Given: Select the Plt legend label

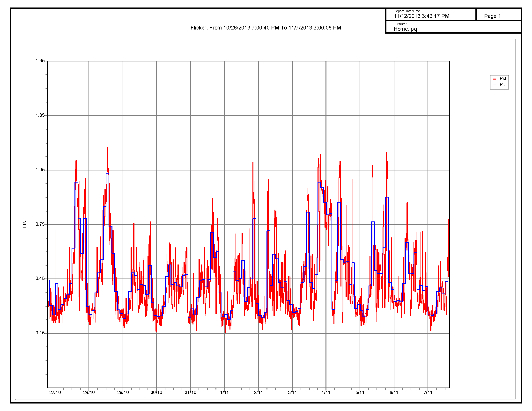Looking at the screenshot, I should (502, 85).
